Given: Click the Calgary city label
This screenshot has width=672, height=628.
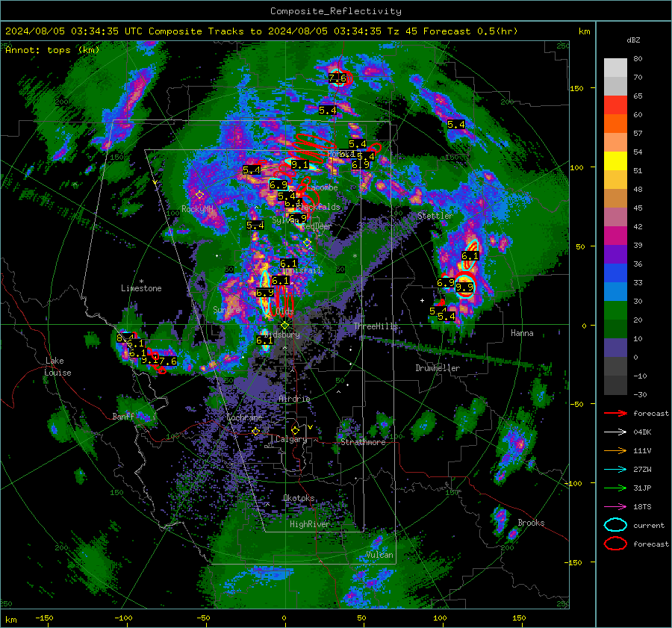Looking at the screenshot, I should (x=291, y=439).
